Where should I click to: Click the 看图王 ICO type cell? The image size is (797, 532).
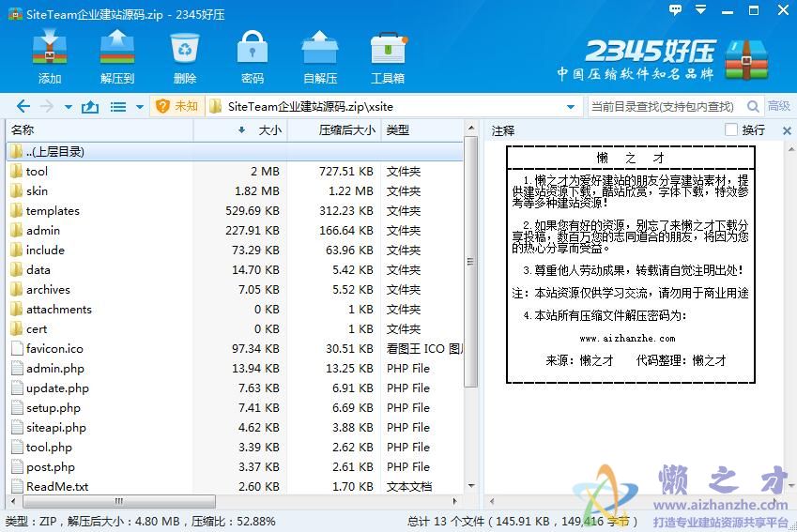coord(424,349)
